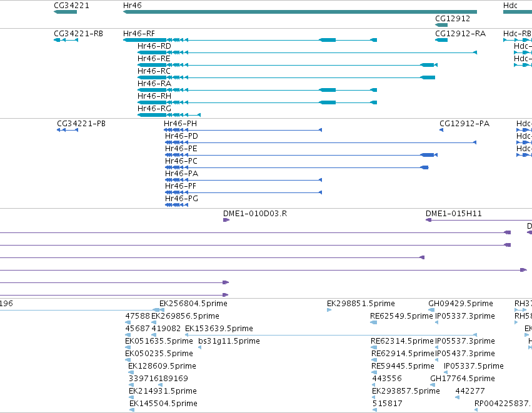This screenshot has height=413, width=532.
Task: Choose the Hr46-PF protein label
Action: coord(181,186)
